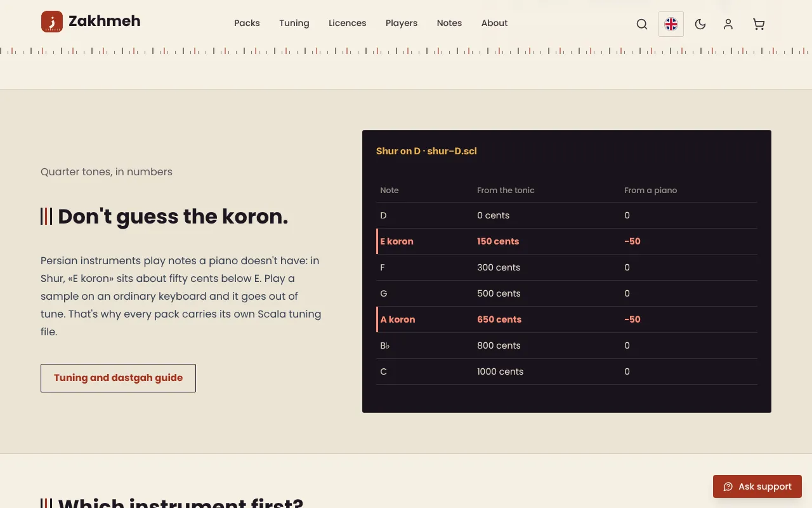
Task: Select the 'A koron' note cell
Action: pos(398,319)
